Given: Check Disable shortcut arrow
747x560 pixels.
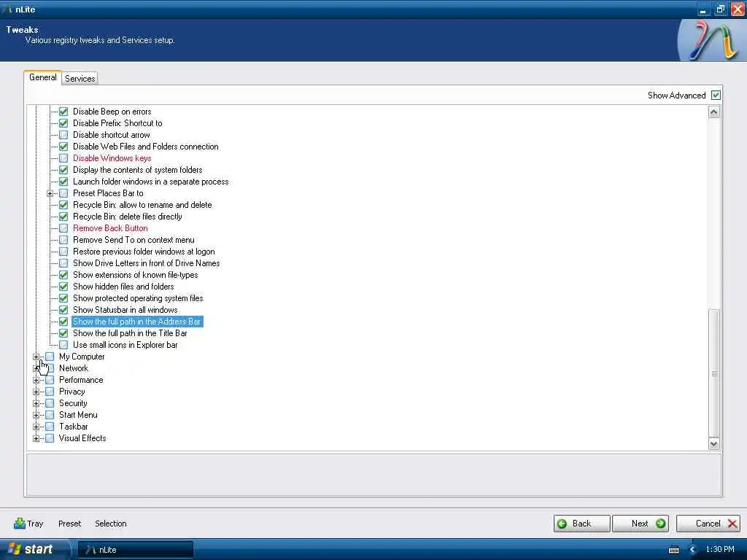Looking at the screenshot, I should click(x=63, y=135).
